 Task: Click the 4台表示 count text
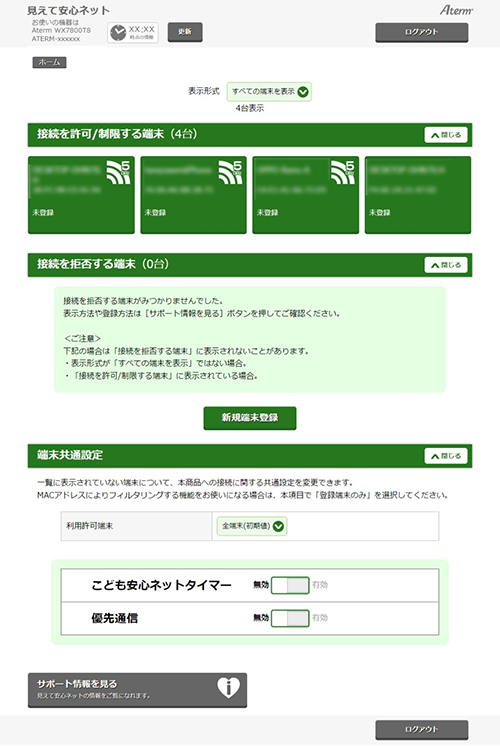pyautogui.click(x=250, y=108)
